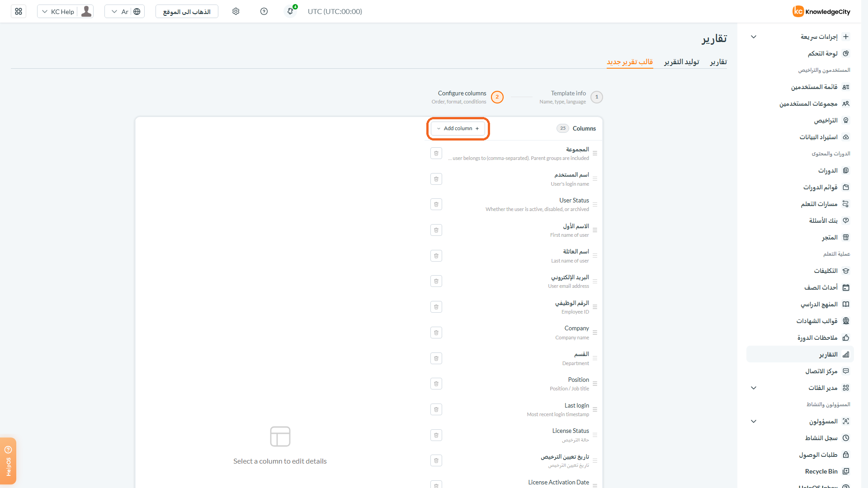Delete the User Status column
The height and width of the screenshot is (488, 868).
pyautogui.click(x=436, y=204)
